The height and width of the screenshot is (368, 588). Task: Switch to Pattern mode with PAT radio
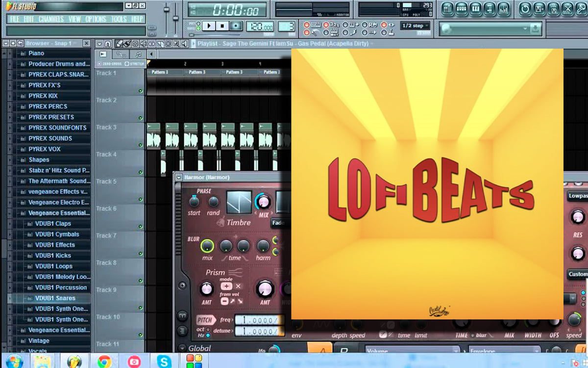pyautogui.click(x=198, y=23)
